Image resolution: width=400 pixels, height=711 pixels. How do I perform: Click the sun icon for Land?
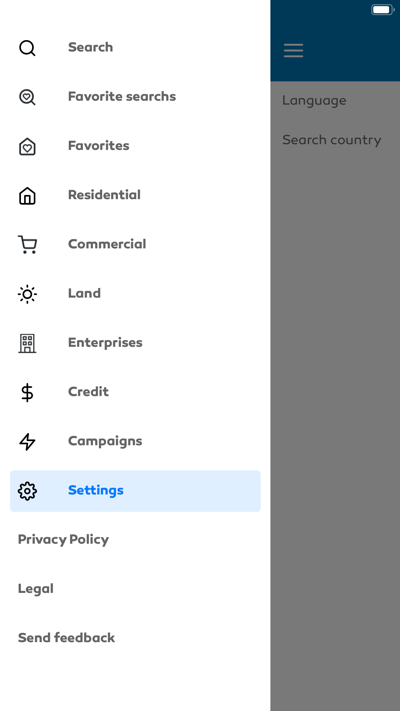(27, 294)
